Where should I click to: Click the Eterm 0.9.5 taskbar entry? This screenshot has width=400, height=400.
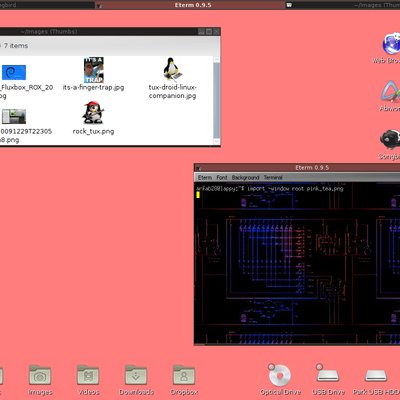click(x=190, y=5)
